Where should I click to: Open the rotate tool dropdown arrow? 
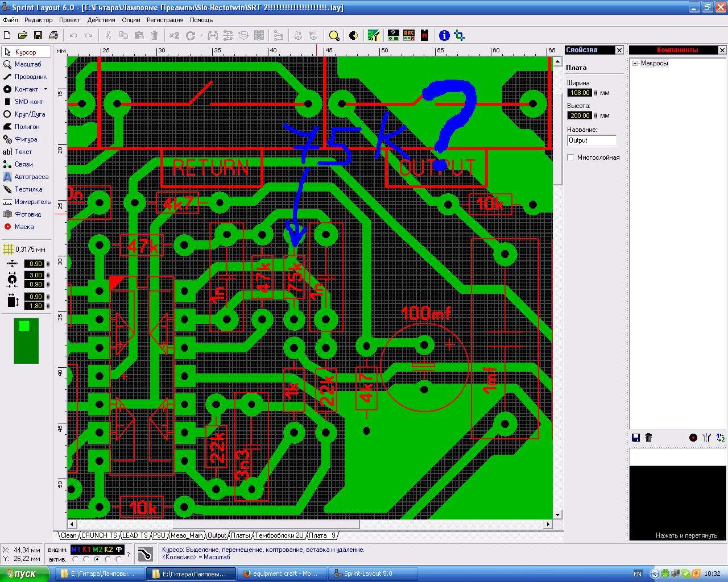201,36
